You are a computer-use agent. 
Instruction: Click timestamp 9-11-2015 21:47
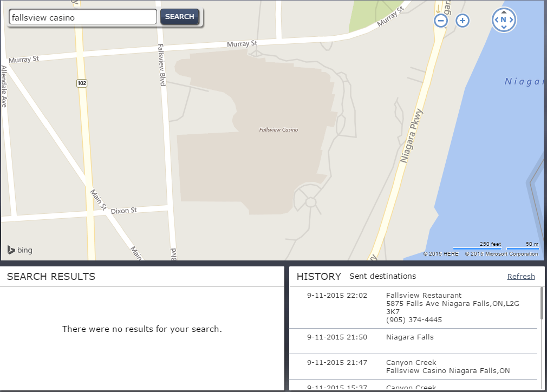click(x=337, y=363)
